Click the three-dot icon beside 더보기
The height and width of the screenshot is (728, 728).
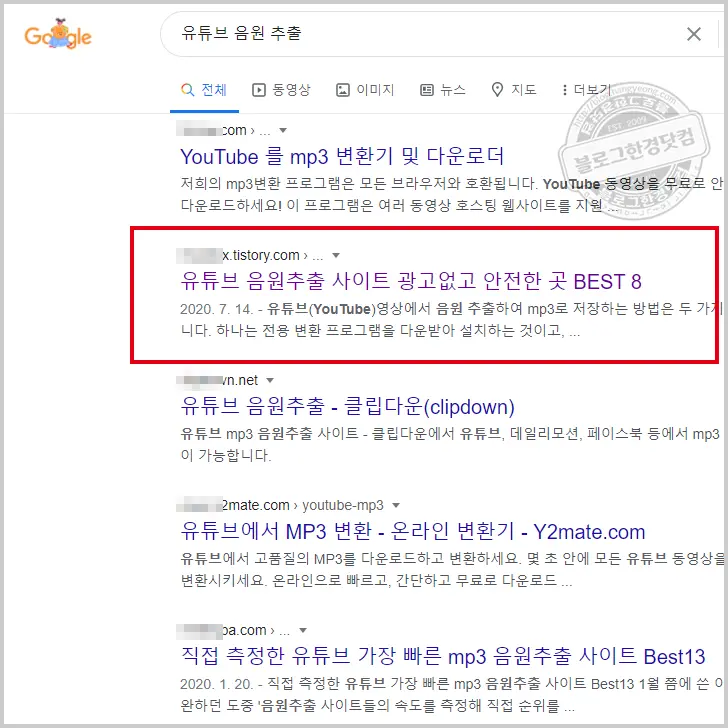[x=565, y=90]
